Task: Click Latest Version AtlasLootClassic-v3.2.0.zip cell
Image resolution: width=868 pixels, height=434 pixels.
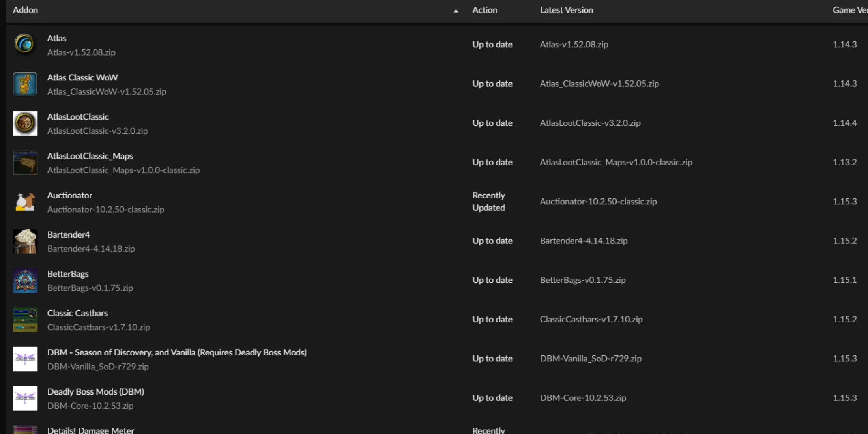Action: click(x=590, y=123)
